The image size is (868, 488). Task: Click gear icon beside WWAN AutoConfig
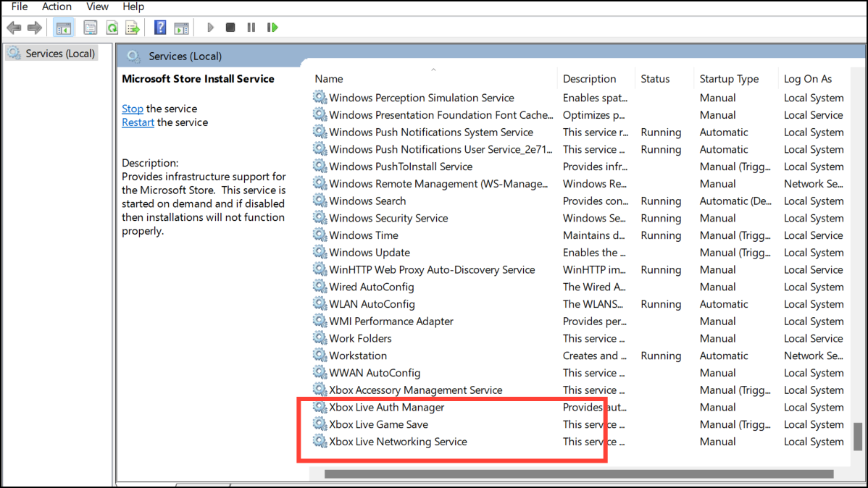320,372
